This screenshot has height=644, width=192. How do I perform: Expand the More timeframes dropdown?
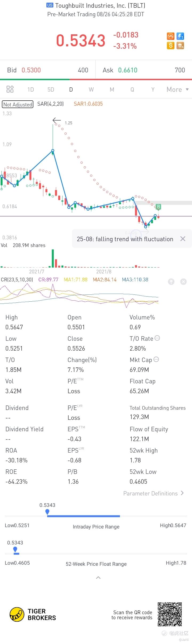tap(178, 89)
